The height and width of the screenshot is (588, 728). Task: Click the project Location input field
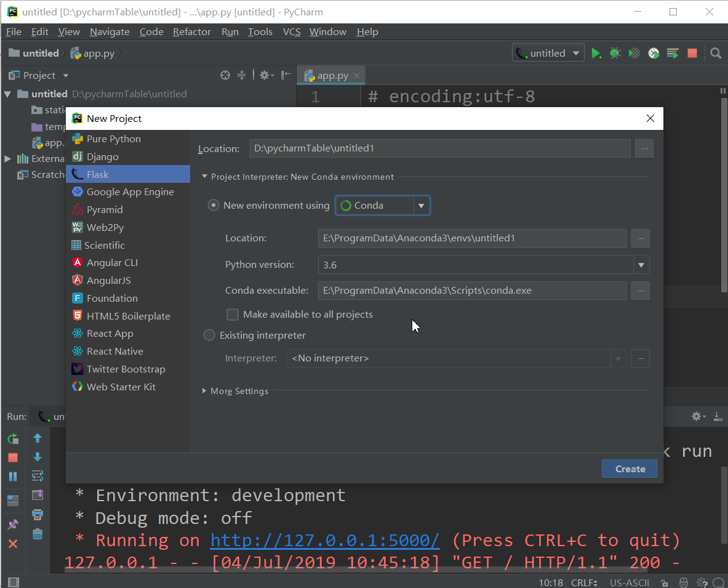[439, 148]
